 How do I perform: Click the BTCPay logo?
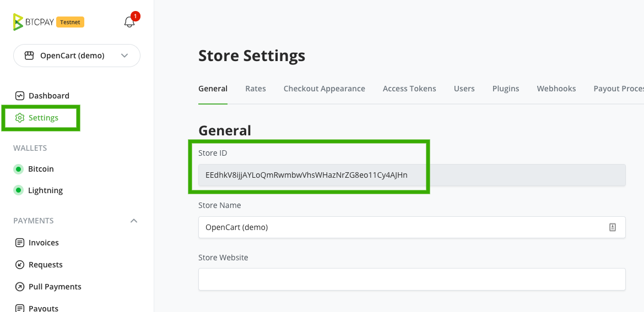click(33, 21)
